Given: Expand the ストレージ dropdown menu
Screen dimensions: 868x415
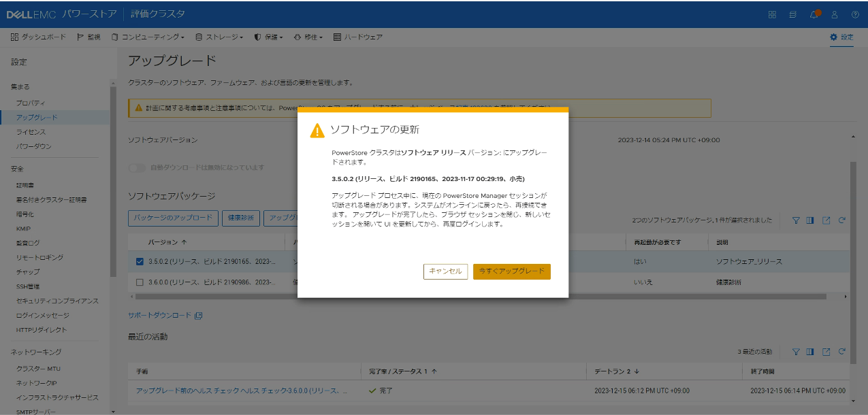Looking at the screenshot, I should pyautogui.click(x=219, y=37).
